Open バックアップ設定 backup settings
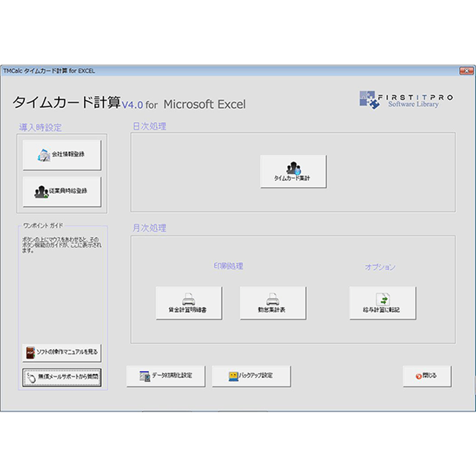The image size is (476, 476). click(x=251, y=376)
